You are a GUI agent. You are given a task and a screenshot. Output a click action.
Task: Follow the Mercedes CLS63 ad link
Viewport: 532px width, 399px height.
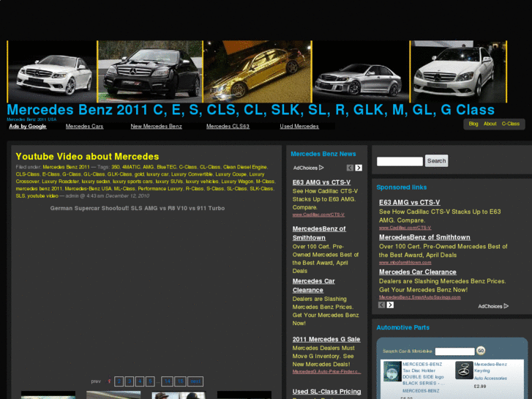pos(228,127)
